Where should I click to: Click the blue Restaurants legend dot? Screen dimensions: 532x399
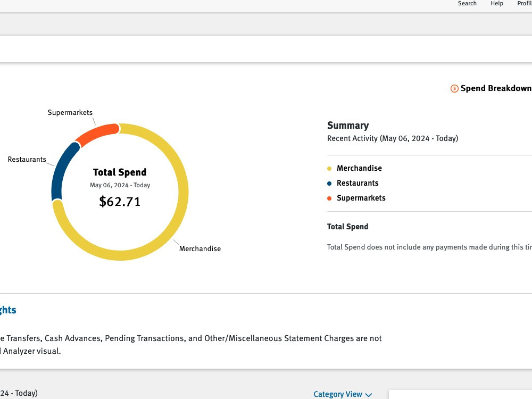click(329, 183)
